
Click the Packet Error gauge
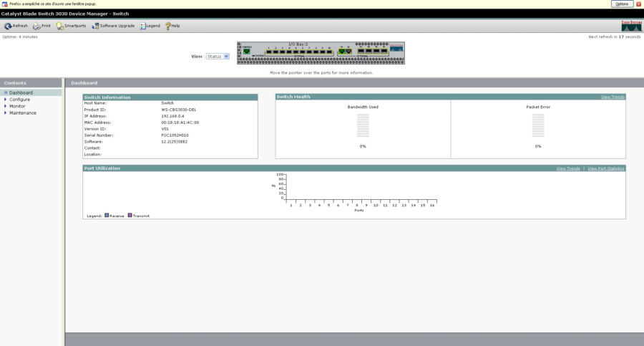pyautogui.click(x=538, y=125)
